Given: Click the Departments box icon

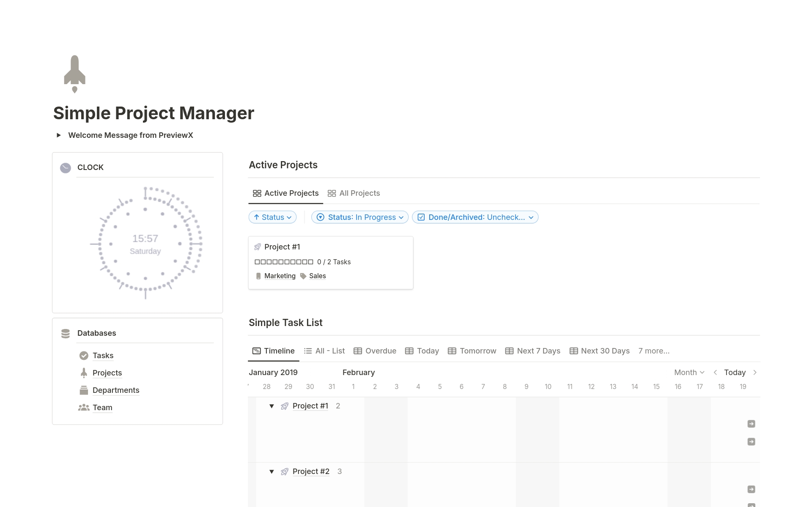Looking at the screenshot, I should (84, 390).
